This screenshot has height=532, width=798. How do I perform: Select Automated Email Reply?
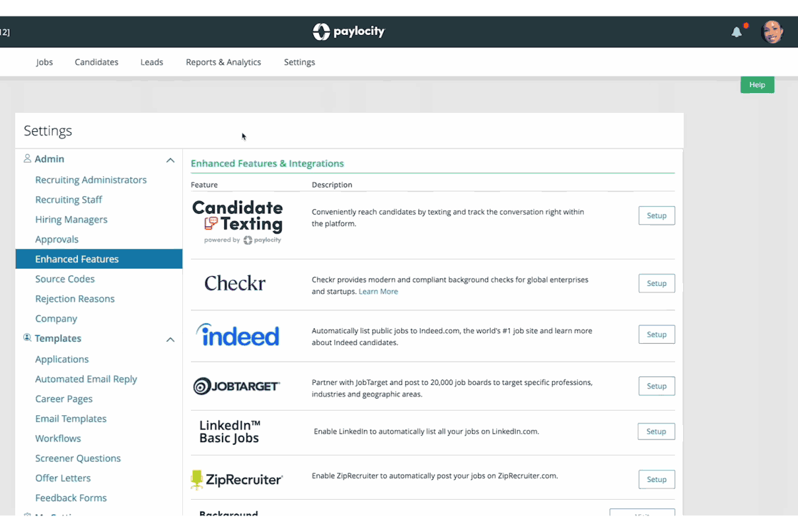click(x=86, y=379)
